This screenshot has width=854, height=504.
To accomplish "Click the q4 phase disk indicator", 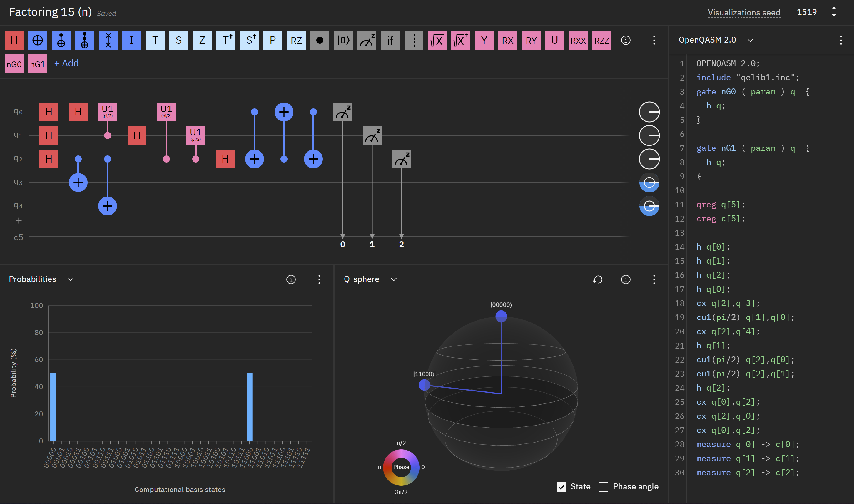I will 649,206.
